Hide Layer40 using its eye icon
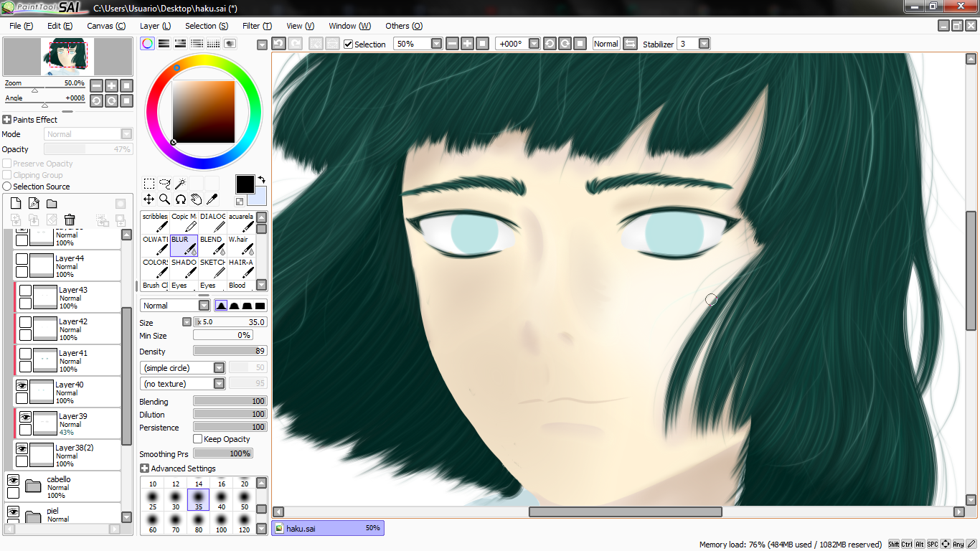 click(22, 385)
